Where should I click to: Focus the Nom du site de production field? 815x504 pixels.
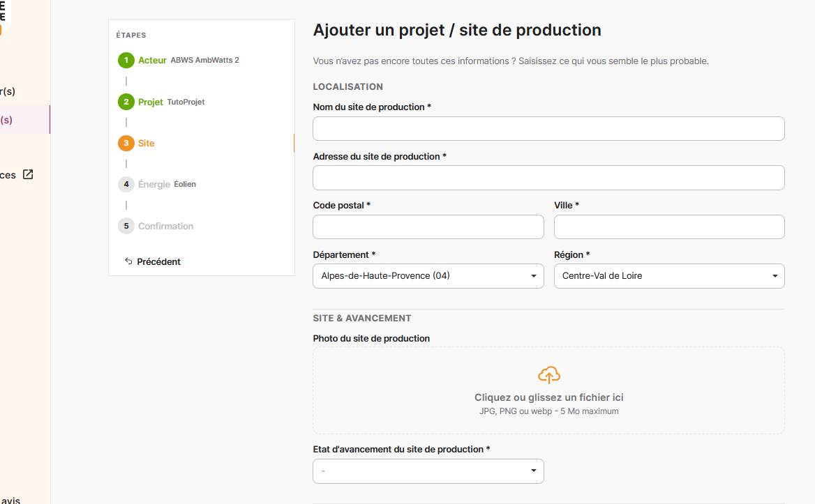click(x=548, y=128)
